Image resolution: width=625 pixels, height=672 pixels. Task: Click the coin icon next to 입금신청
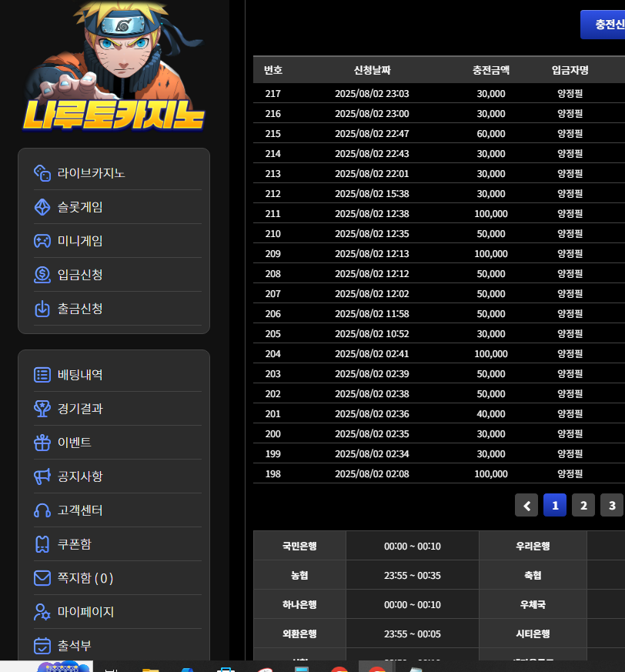tap(42, 275)
